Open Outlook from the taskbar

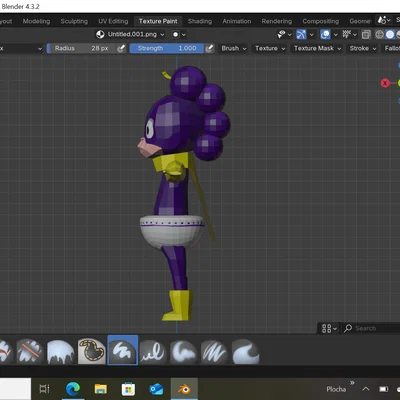[156, 389]
